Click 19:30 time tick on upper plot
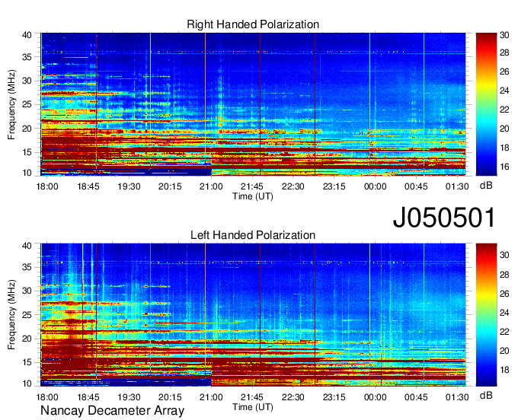The image size is (518, 420). (129, 186)
